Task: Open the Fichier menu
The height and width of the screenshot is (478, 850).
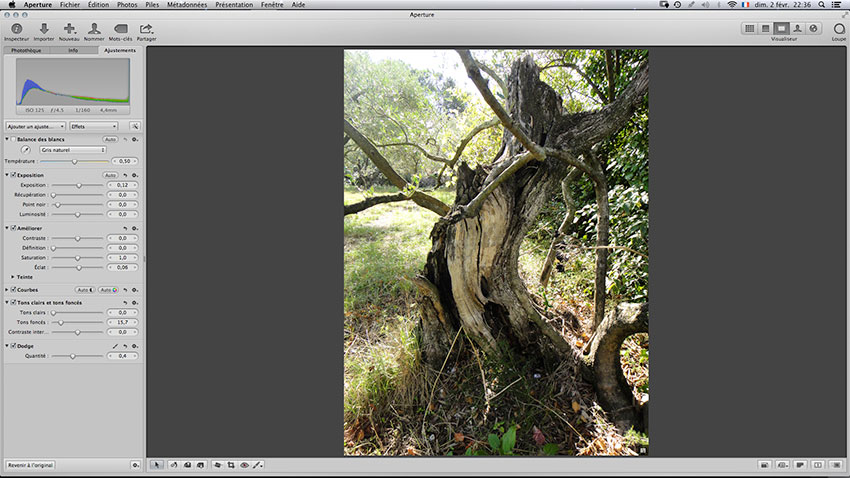Action: pyautogui.click(x=69, y=4)
